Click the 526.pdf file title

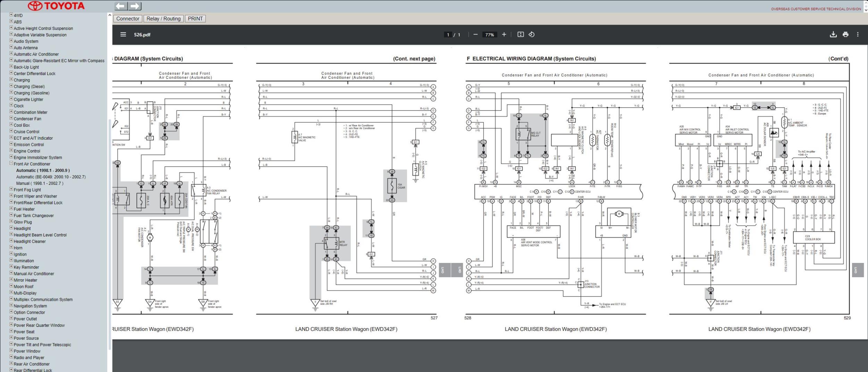point(142,35)
